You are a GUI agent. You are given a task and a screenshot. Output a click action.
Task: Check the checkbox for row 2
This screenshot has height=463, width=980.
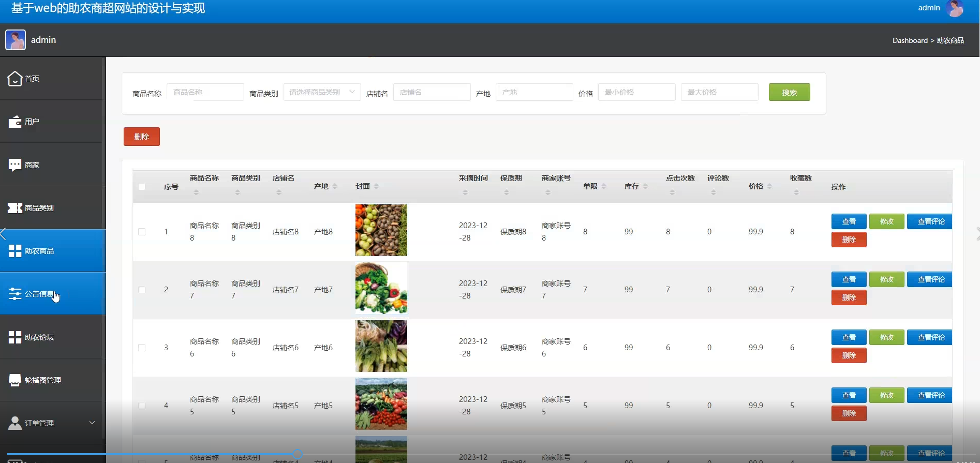[142, 290]
